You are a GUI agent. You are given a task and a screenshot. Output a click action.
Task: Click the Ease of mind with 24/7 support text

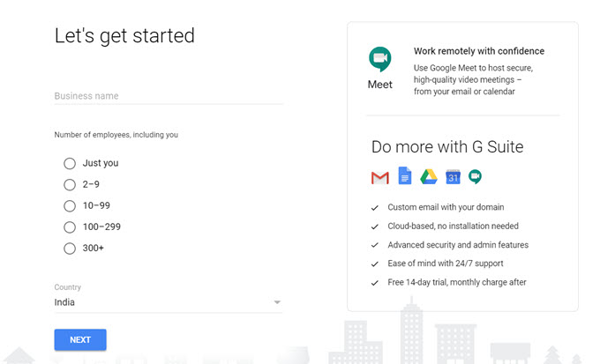click(x=446, y=264)
